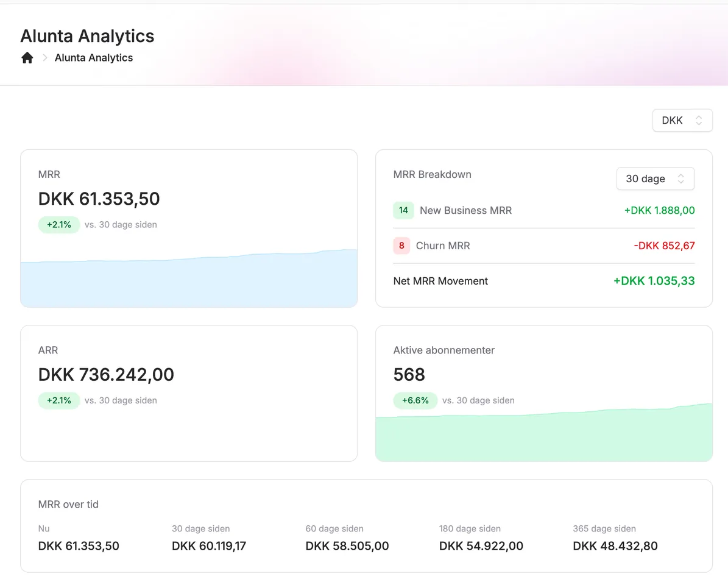The image size is (728, 585).
Task: Click the home icon in breadcrumb
Action: [27, 57]
